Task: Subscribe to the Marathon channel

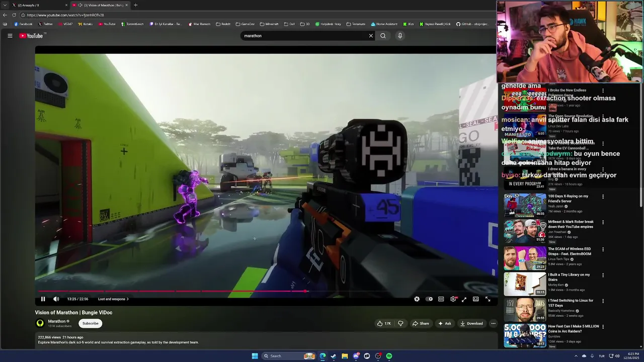Action: click(91, 323)
